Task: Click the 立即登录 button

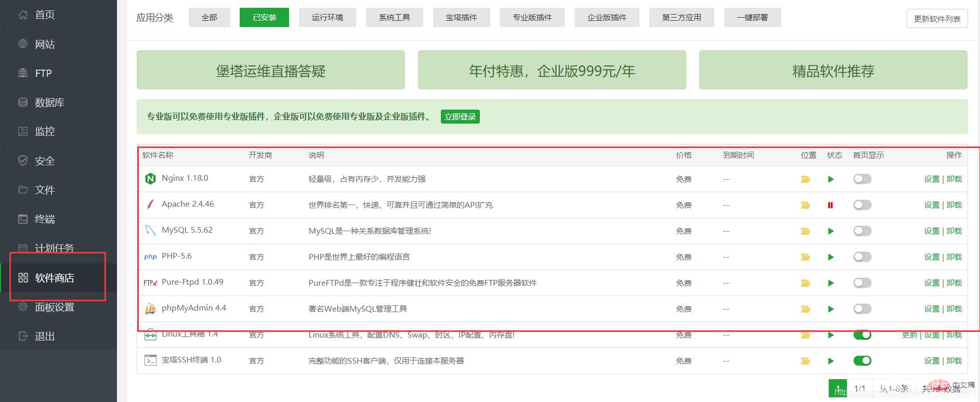Action: click(460, 117)
